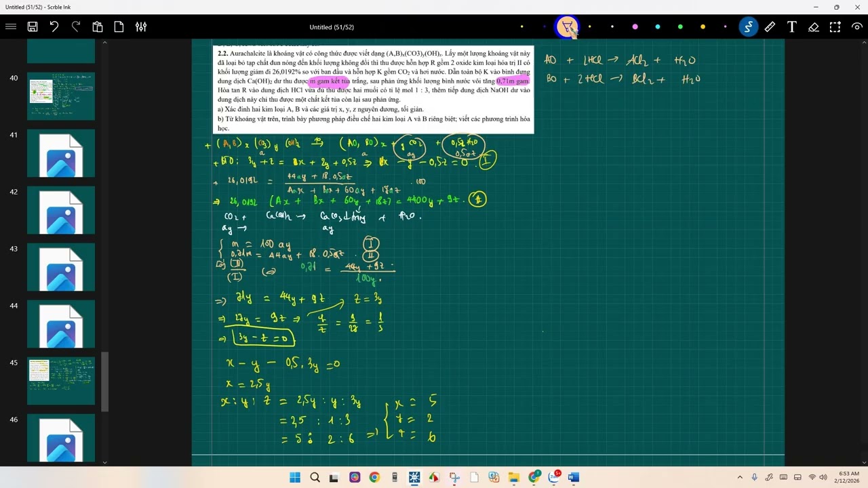Click the eye view icon
868x488 pixels.
pos(856,27)
